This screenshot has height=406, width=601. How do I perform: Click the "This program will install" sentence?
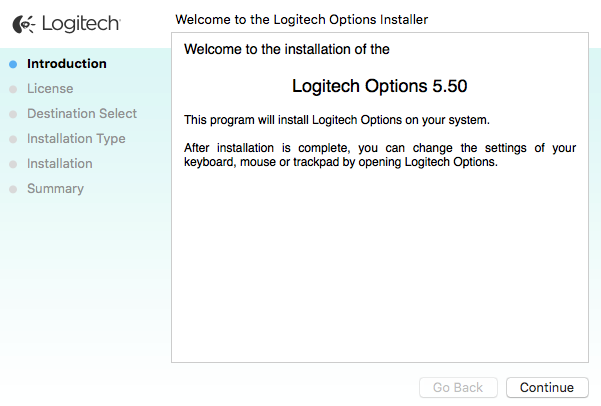point(337,120)
